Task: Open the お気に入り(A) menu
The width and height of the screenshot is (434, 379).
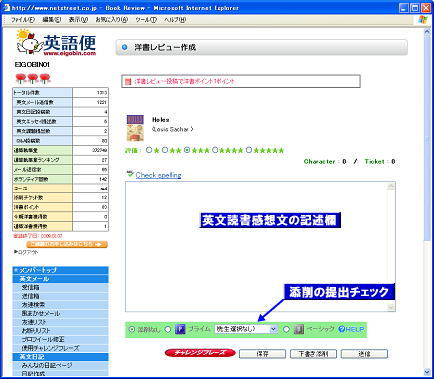Action: click(x=112, y=20)
